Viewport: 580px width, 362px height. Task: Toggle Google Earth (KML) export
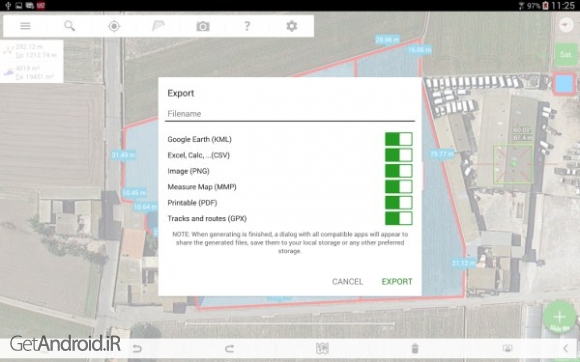[x=398, y=139]
